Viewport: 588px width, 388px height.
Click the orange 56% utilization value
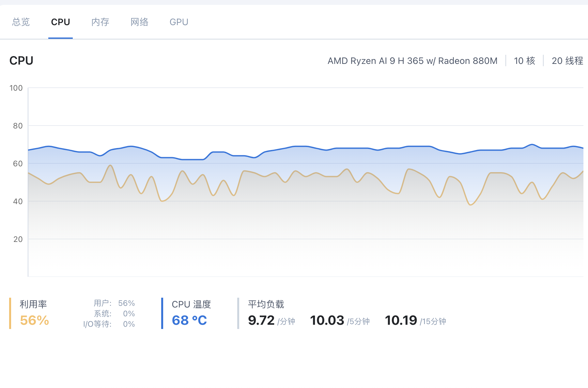pos(35,321)
